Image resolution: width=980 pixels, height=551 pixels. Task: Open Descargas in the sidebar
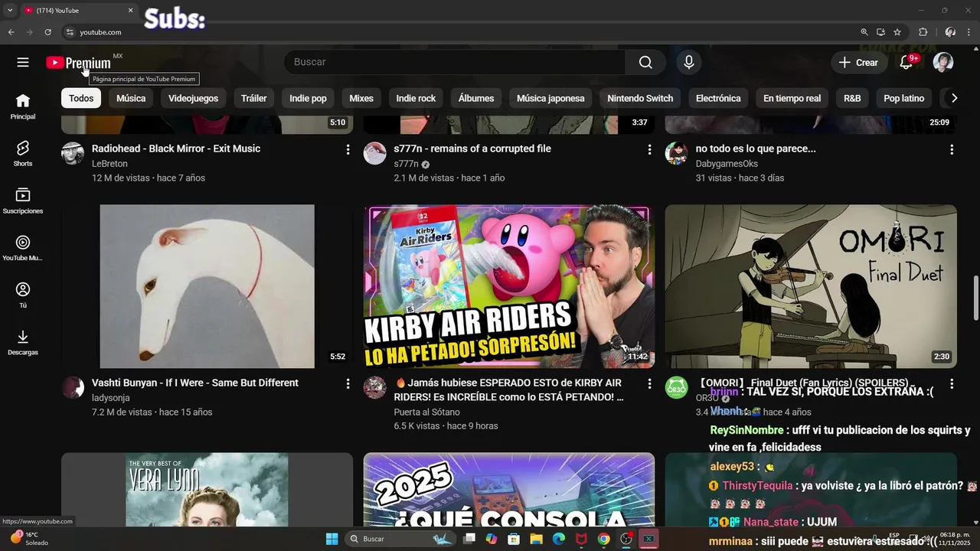[23, 342]
